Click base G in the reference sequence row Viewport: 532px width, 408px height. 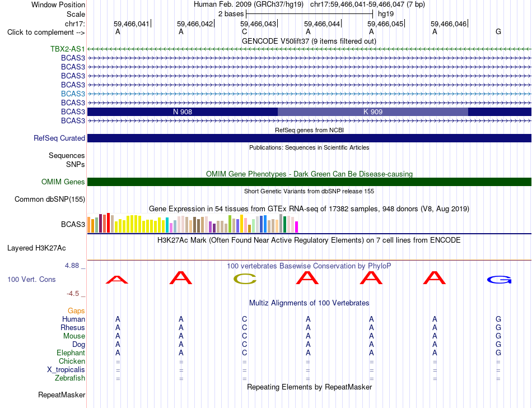click(498, 31)
